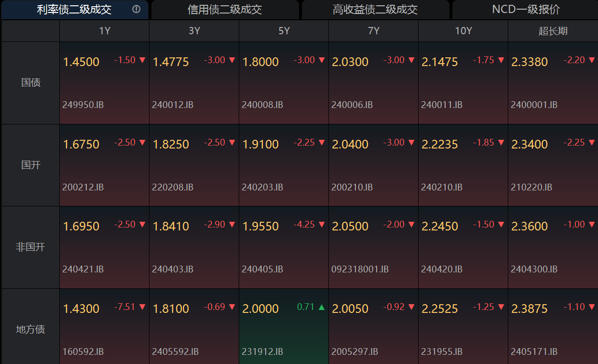The image size is (598, 364).
Task: Click the 地方债 超长期 yield 2.3875
Action: pos(530,309)
